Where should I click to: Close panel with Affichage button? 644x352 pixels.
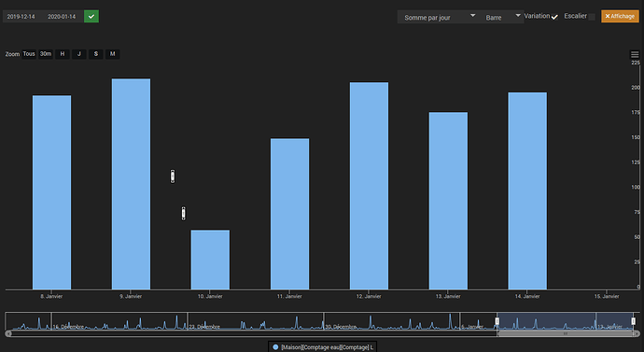[620, 16]
